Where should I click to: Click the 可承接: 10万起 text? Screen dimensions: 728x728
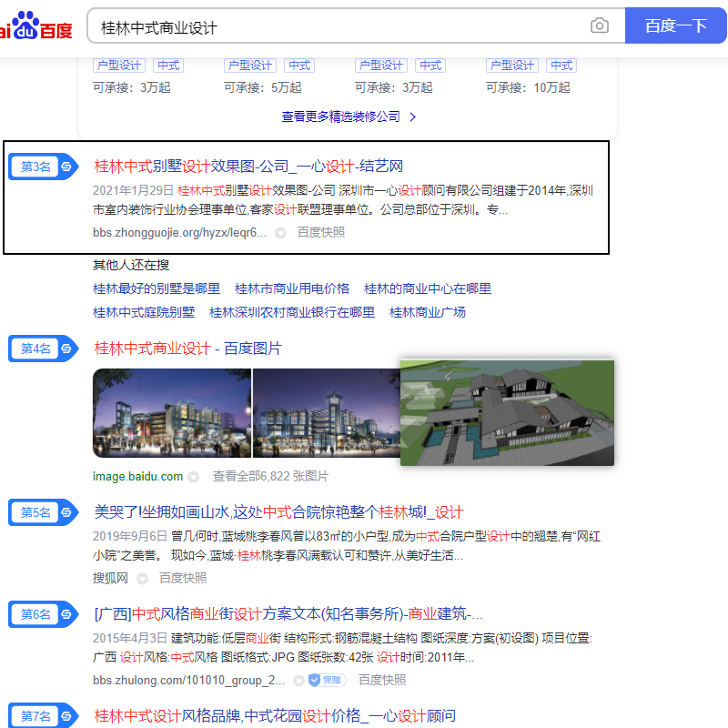(528, 87)
